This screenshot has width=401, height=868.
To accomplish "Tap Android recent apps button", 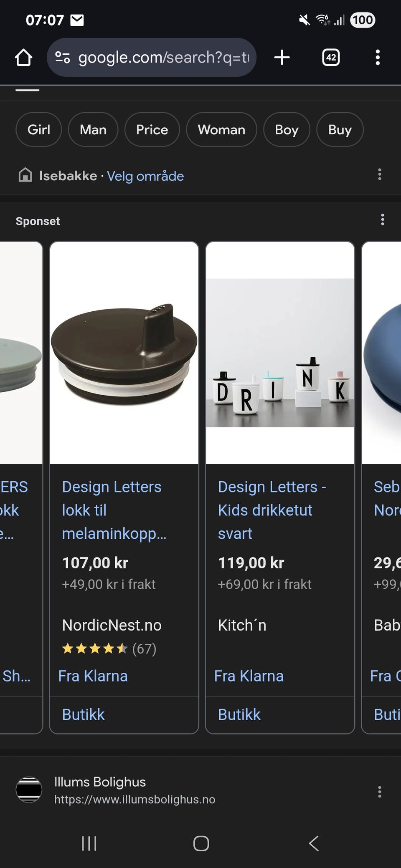I will (89, 843).
